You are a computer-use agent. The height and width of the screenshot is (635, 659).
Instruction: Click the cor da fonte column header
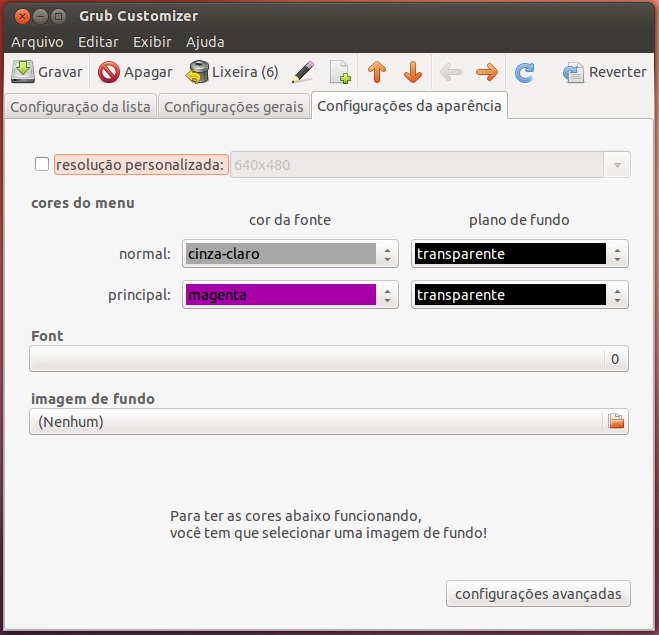tap(290, 220)
